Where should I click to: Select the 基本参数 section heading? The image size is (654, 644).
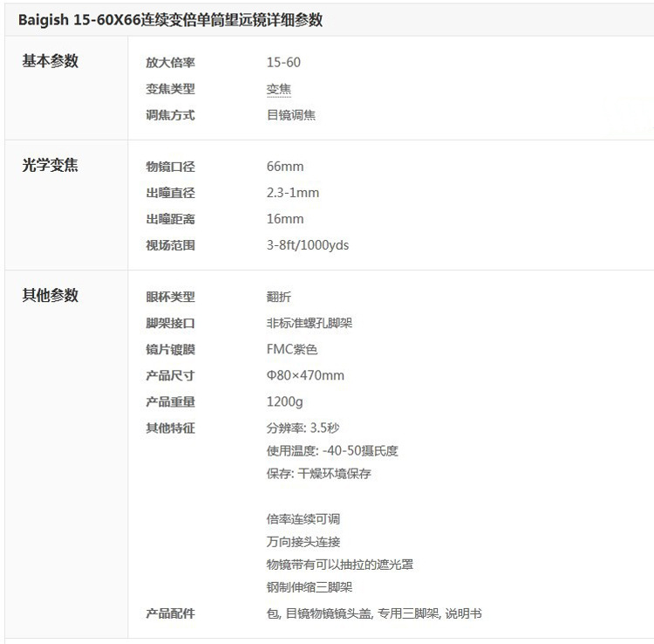coord(50,61)
